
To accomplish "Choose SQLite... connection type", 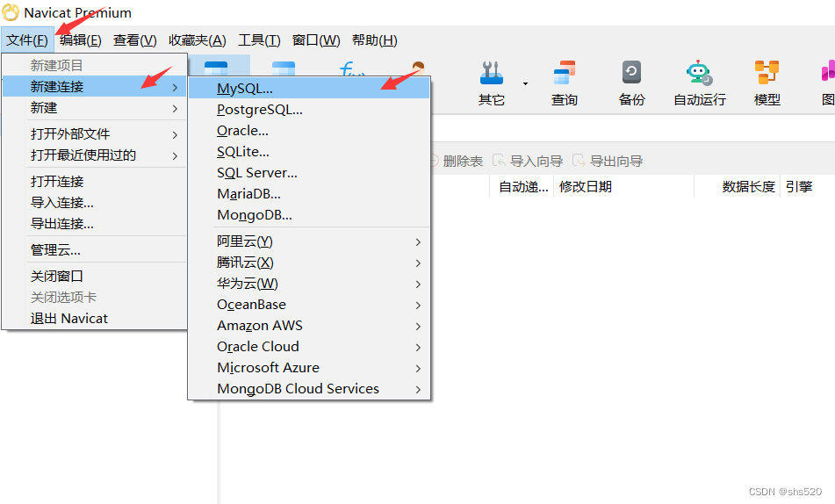I will 309,152.
